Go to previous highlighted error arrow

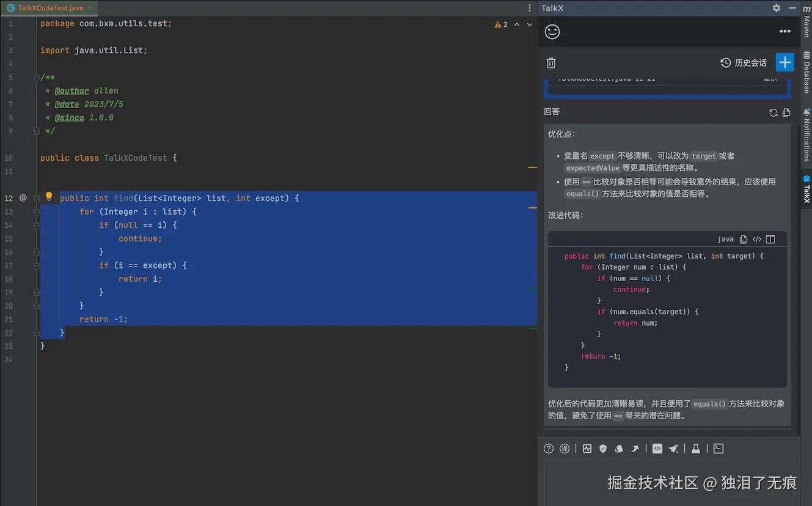point(517,24)
